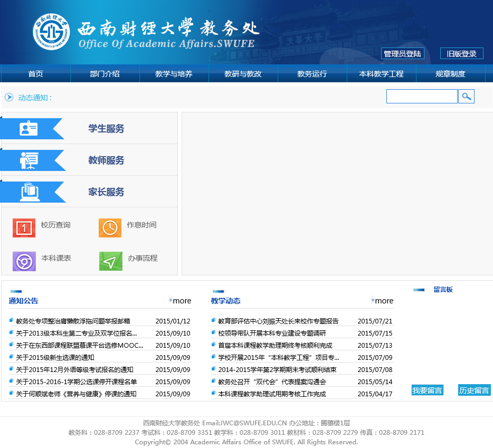Screen dimensions: 493x448
Task: Click more link under 通知公告
Action: pyautogui.click(x=182, y=301)
